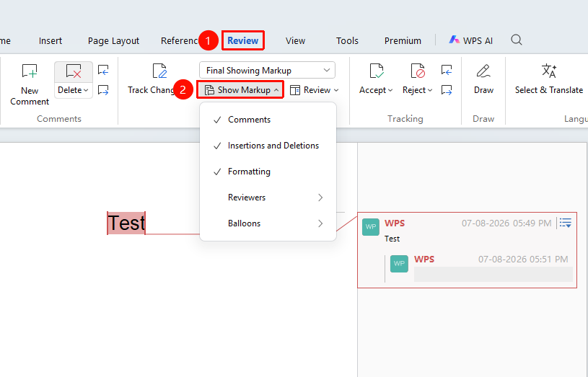Click the Reject change icon
The image size is (588, 377).
point(418,71)
